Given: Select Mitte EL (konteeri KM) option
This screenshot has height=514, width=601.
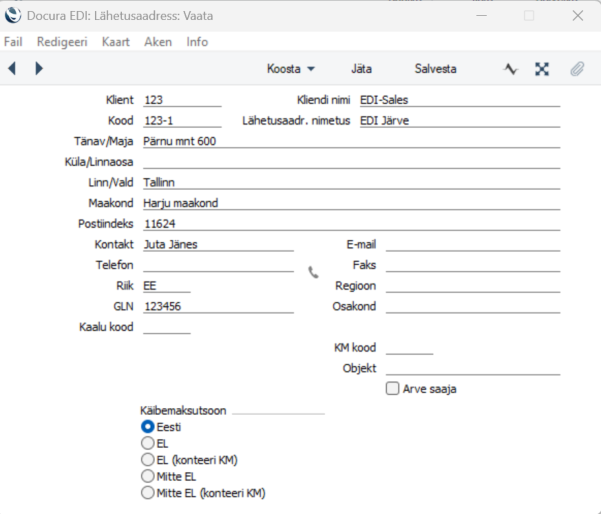Looking at the screenshot, I should click(x=148, y=493).
